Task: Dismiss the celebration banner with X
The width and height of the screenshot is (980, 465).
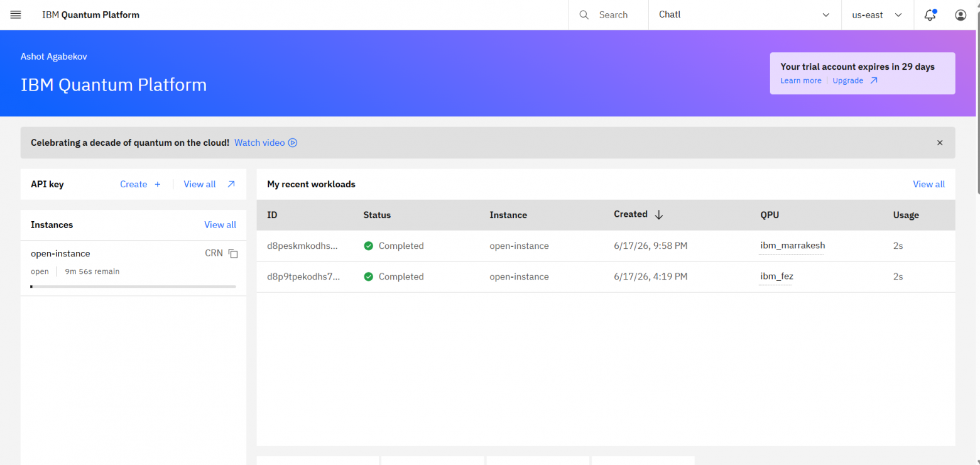Action: (x=940, y=143)
